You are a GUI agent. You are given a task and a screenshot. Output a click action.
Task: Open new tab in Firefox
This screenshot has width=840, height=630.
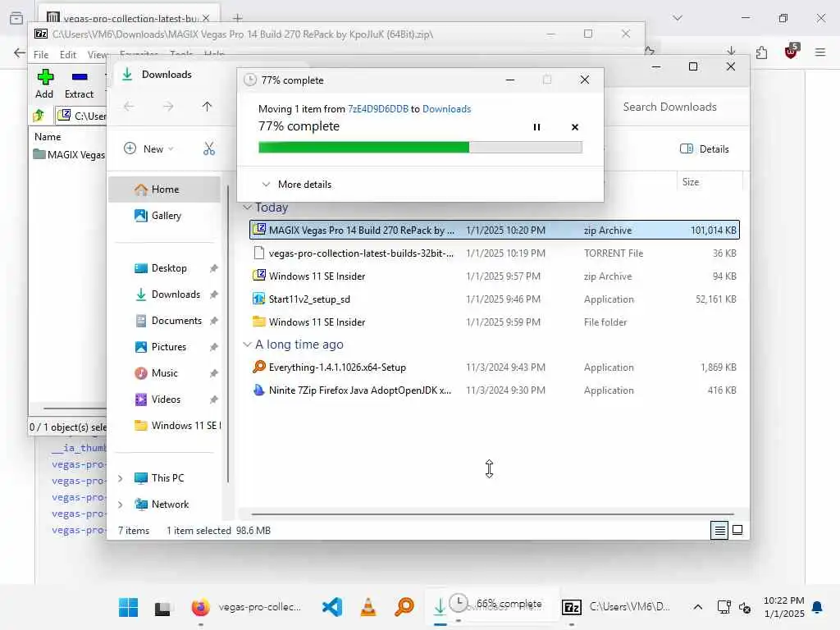237,18
